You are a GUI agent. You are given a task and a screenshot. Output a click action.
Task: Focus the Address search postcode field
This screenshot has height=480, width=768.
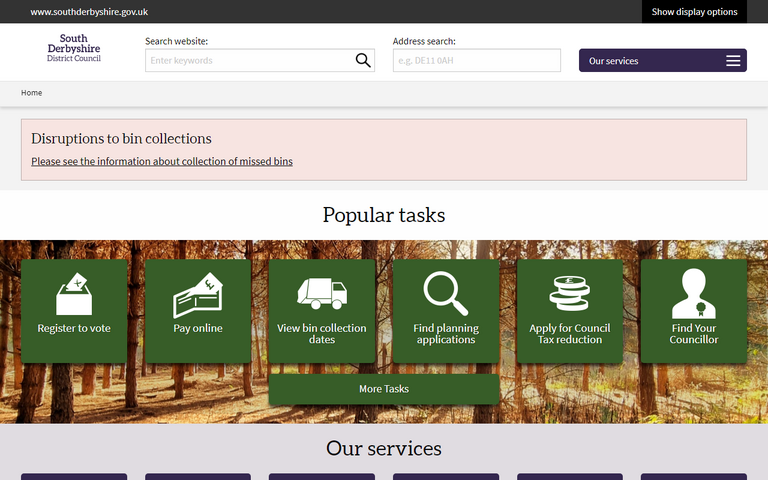pyautogui.click(x=476, y=61)
